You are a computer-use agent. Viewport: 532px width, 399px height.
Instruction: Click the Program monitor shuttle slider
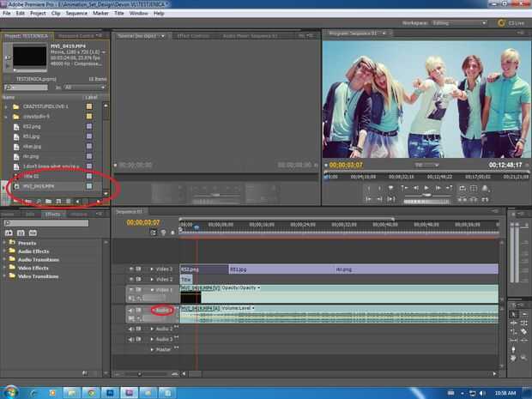pos(426,195)
